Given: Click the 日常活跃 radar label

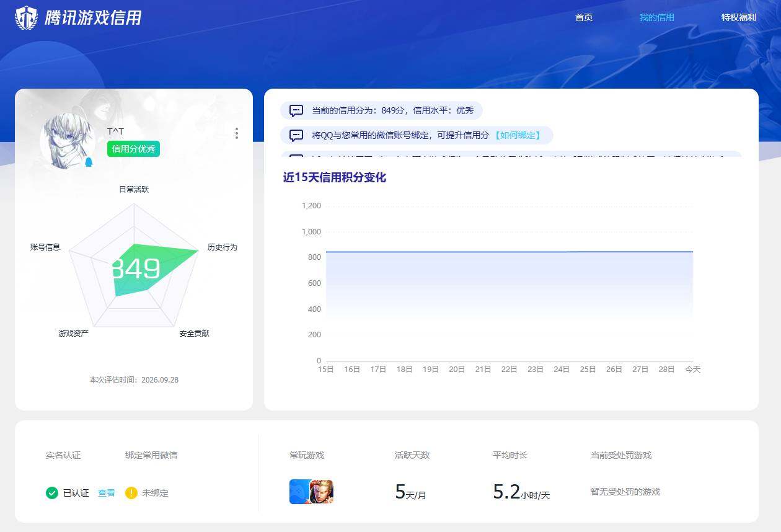Looking at the screenshot, I should point(134,189).
